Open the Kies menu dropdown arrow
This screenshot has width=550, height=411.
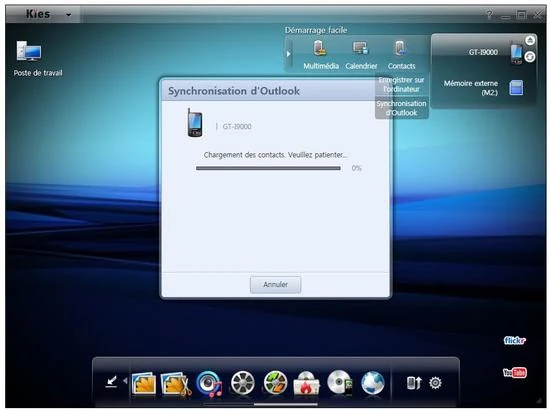point(69,15)
